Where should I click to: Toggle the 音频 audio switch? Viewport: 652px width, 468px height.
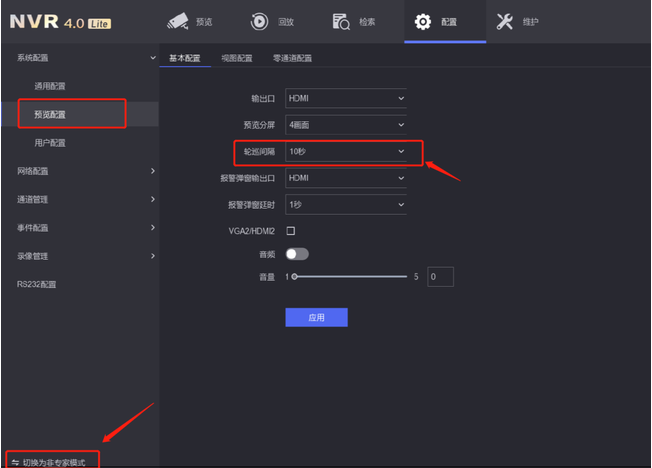coord(297,254)
